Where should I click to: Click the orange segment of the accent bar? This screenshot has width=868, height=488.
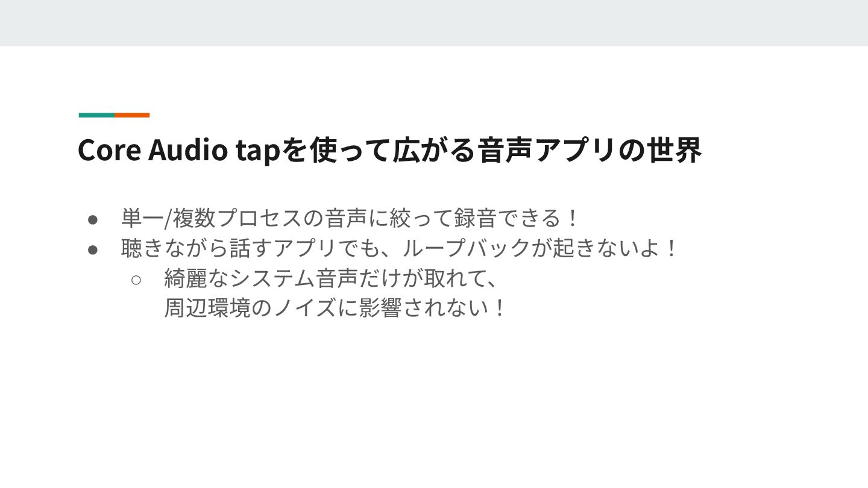point(132,115)
